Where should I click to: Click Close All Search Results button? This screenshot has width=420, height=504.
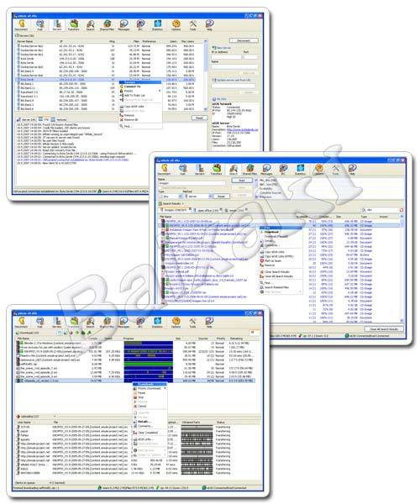tap(384, 329)
